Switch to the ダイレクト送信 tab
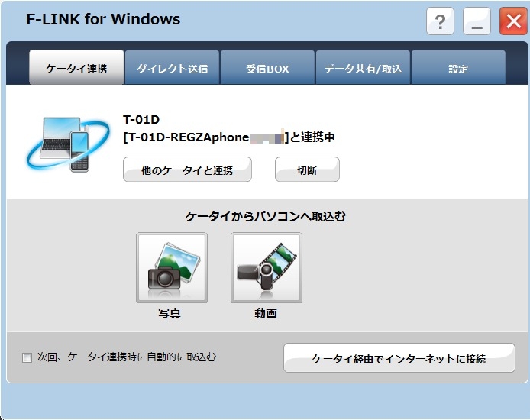The height and width of the screenshot is (420, 530). (172, 67)
